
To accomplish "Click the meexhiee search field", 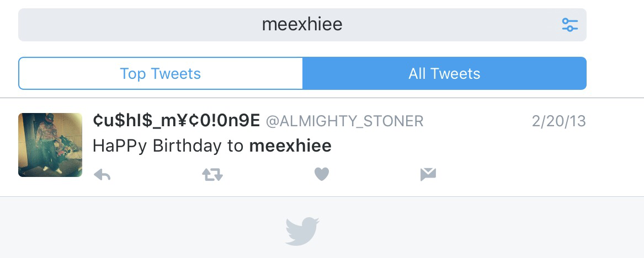I will click(x=302, y=25).
